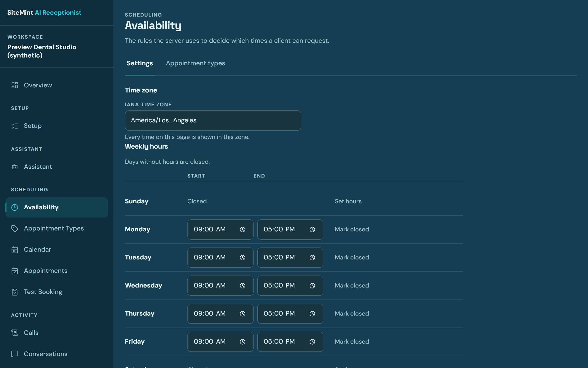Click Friday 05:00 PM end field
588x368 pixels.
[x=290, y=342]
